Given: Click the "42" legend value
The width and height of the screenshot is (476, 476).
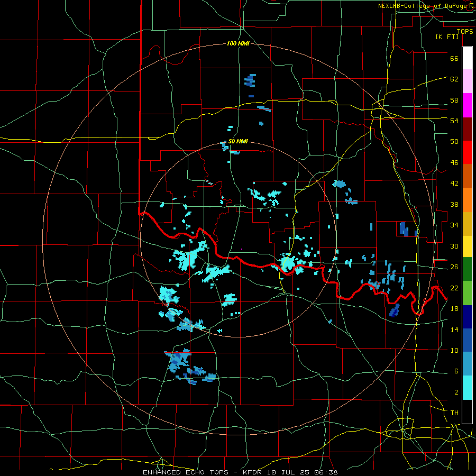Looking at the screenshot, I should click(454, 184).
